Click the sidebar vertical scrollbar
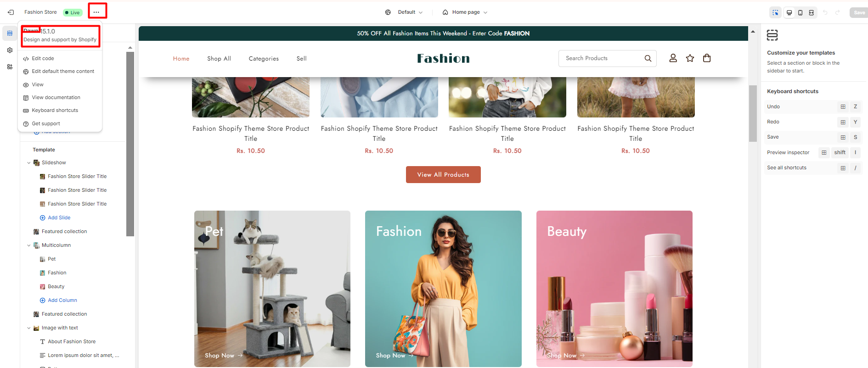The width and height of the screenshot is (868, 368). coord(130,144)
